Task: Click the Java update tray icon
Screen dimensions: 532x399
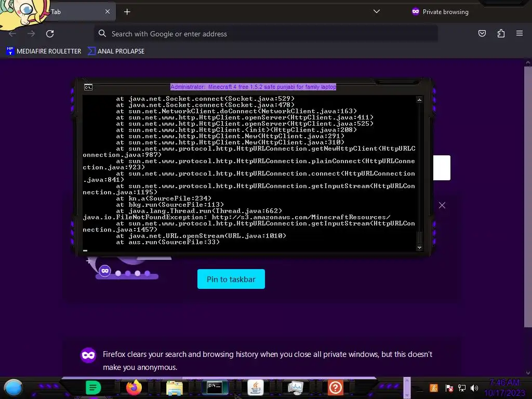Action: (433, 388)
